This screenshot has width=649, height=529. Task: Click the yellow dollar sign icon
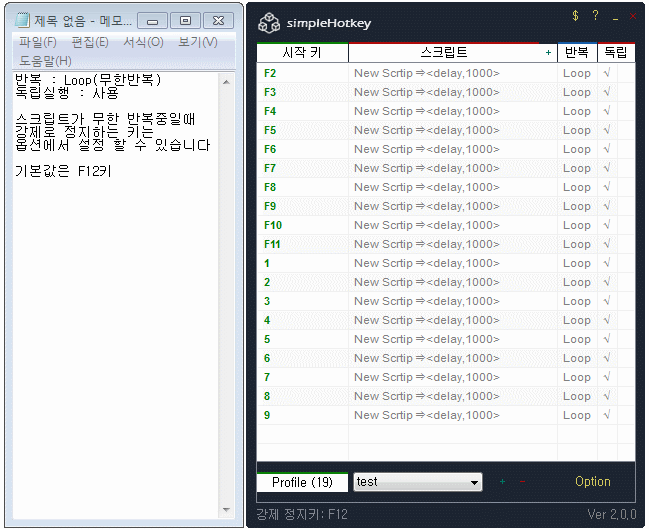coord(575,16)
